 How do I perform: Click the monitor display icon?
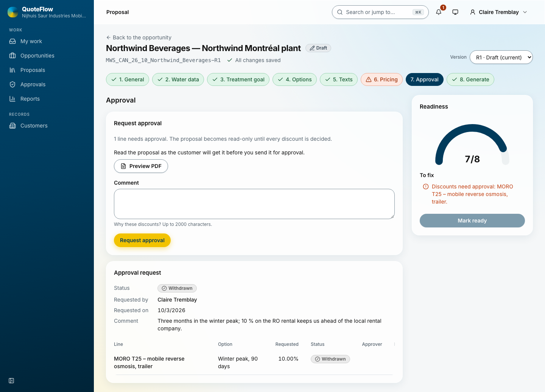coord(455,12)
